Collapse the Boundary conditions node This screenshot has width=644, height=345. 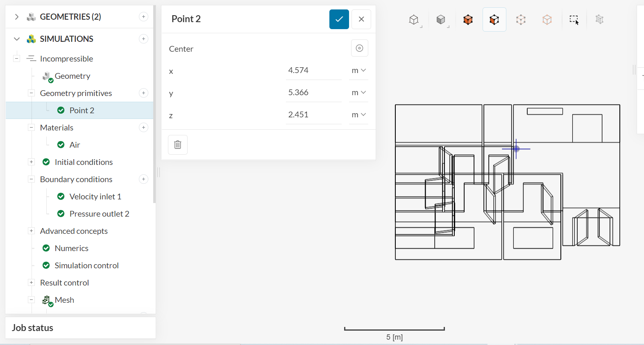(x=31, y=179)
